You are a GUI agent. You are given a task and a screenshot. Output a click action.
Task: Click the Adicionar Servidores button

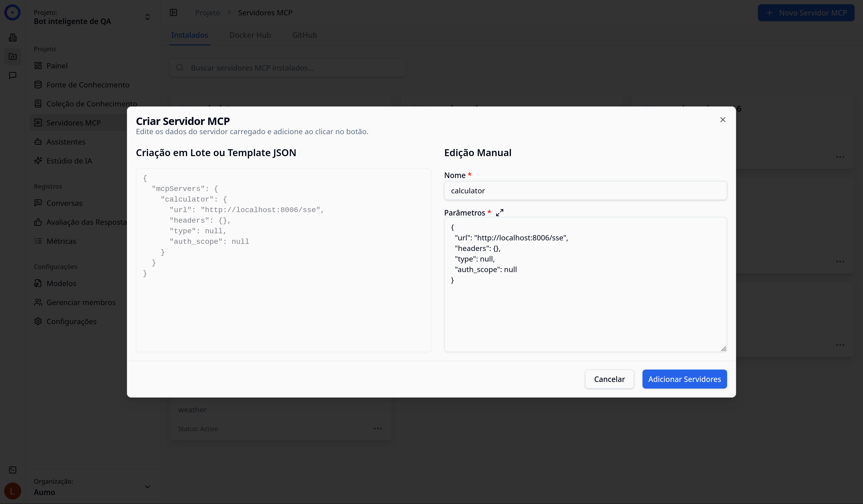click(x=684, y=379)
